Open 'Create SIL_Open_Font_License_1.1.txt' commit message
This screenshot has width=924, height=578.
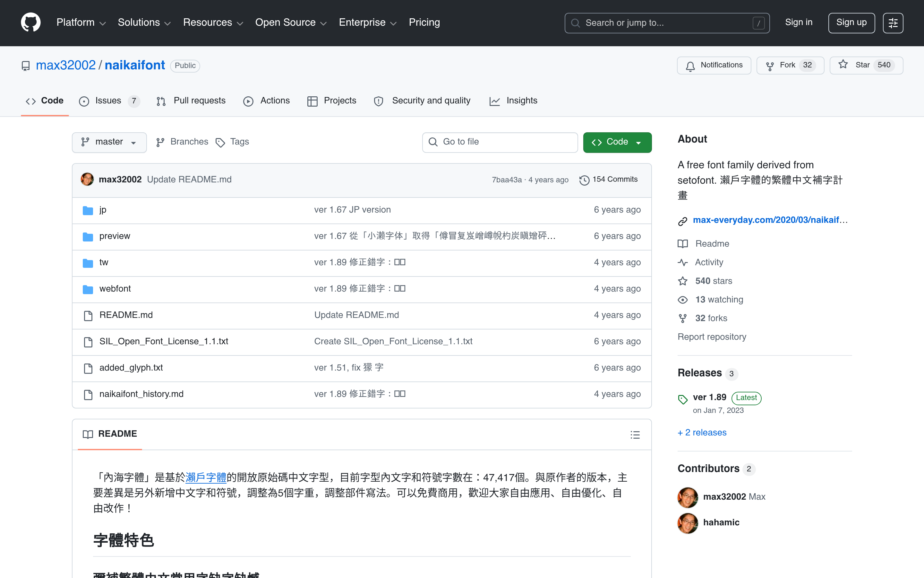(x=393, y=342)
